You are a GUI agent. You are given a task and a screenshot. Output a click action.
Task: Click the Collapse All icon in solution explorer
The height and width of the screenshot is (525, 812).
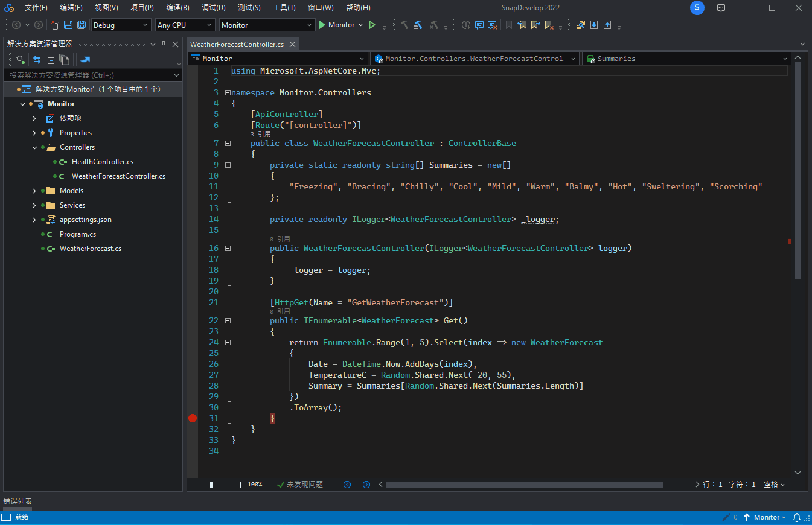coord(50,59)
